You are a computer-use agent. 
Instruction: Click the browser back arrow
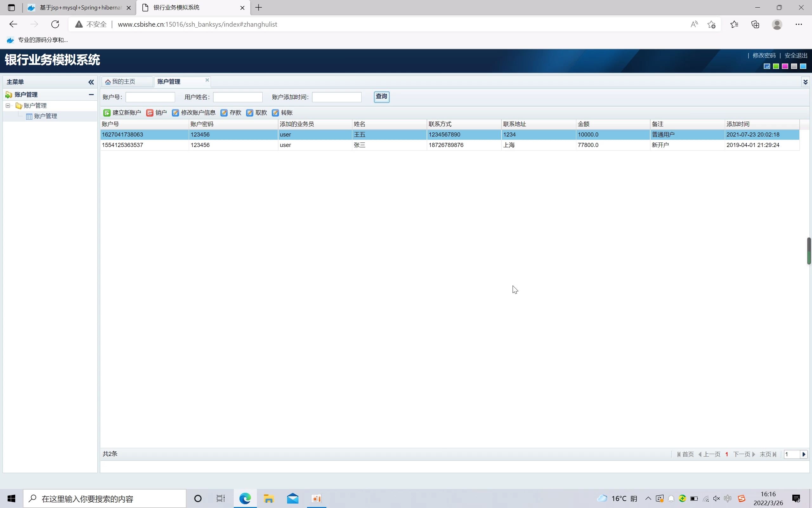[13, 24]
